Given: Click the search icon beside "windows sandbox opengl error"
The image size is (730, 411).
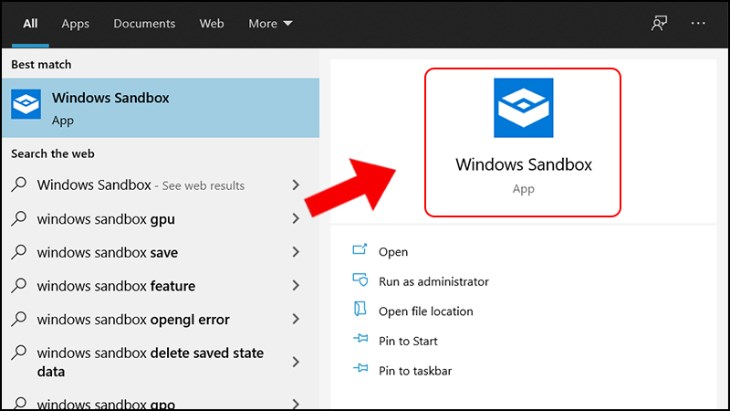Looking at the screenshot, I should (x=19, y=318).
